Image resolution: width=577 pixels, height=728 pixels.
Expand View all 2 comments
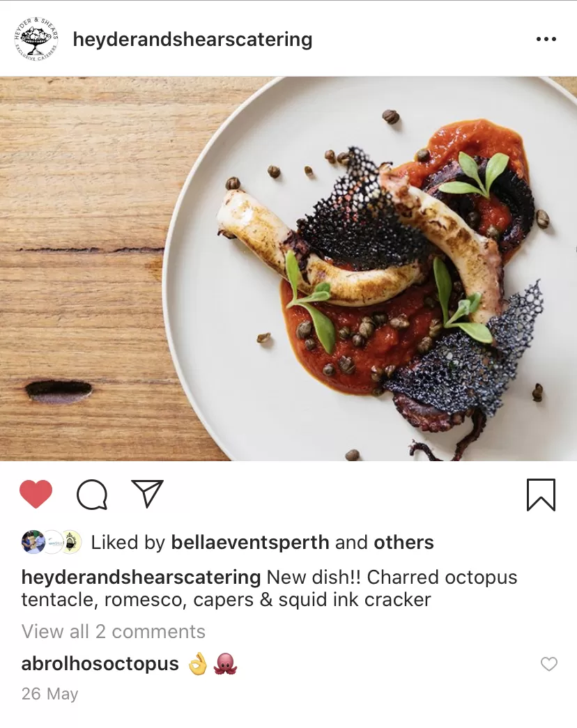click(114, 631)
